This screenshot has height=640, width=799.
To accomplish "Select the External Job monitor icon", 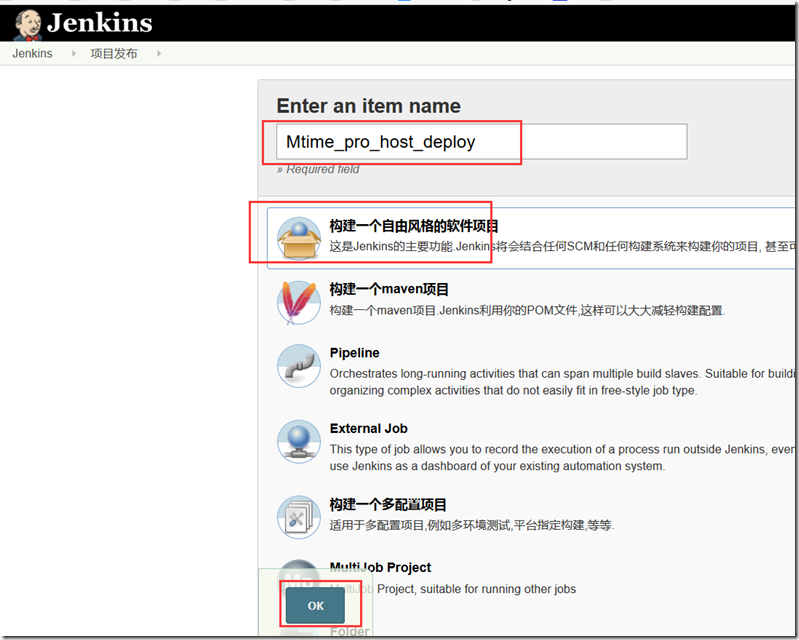I will 299,441.
